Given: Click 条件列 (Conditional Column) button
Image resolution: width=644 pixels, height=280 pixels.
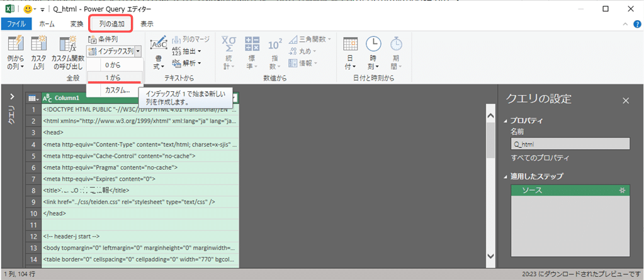Looking at the screenshot, I should click(x=103, y=40).
